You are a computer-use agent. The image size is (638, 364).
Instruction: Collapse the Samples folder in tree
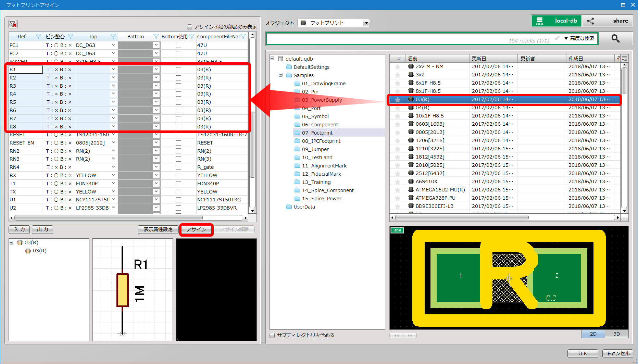pyautogui.click(x=280, y=75)
